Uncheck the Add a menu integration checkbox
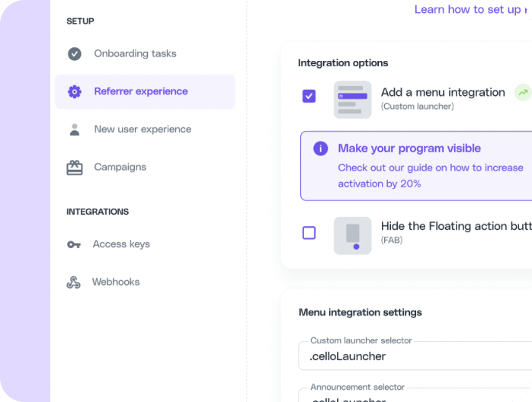The width and height of the screenshot is (532, 402). [x=309, y=96]
